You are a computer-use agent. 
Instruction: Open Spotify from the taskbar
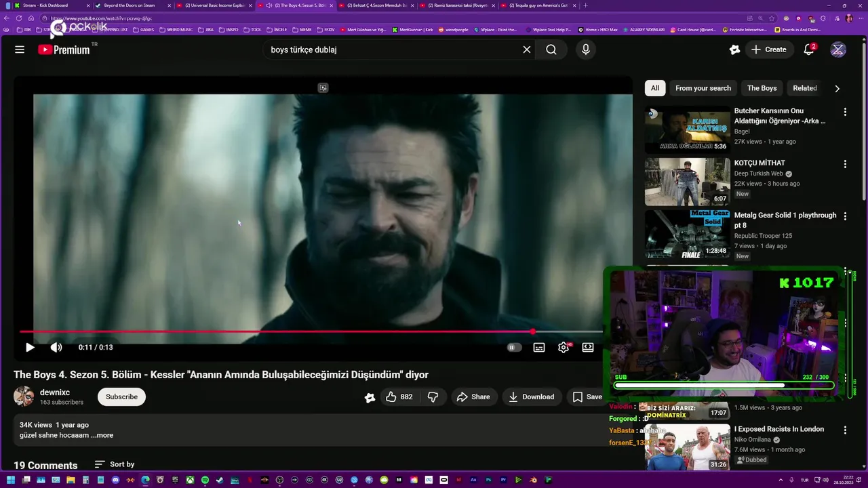tap(205, 480)
